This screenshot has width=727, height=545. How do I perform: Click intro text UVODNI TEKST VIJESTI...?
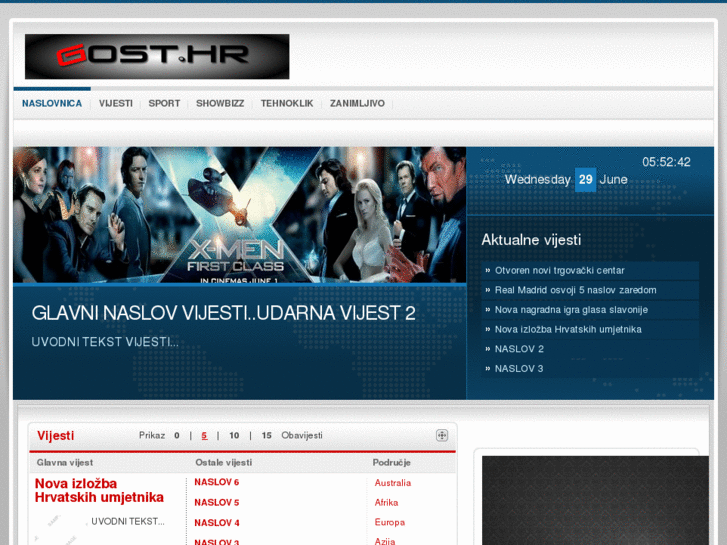tap(105, 342)
